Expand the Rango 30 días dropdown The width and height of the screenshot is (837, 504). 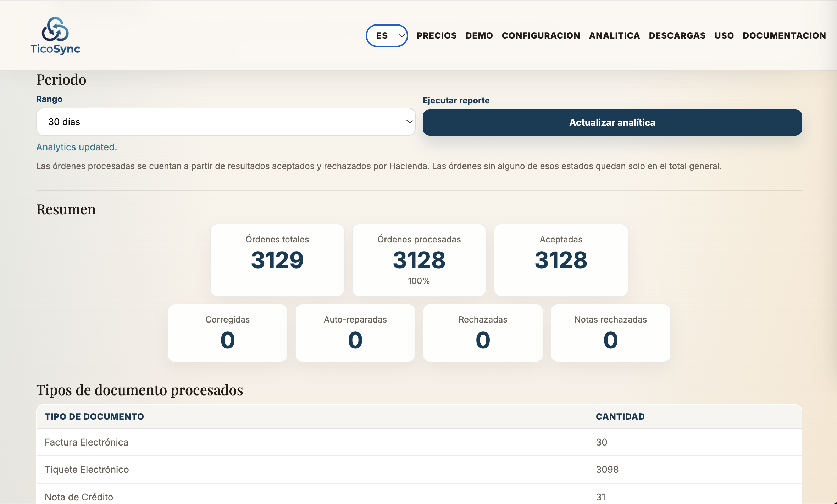(x=226, y=122)
